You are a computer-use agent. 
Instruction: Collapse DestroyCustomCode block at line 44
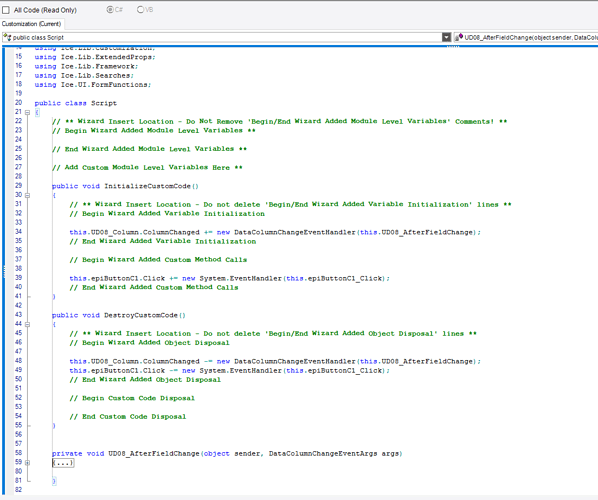click(x=27, y=325)
